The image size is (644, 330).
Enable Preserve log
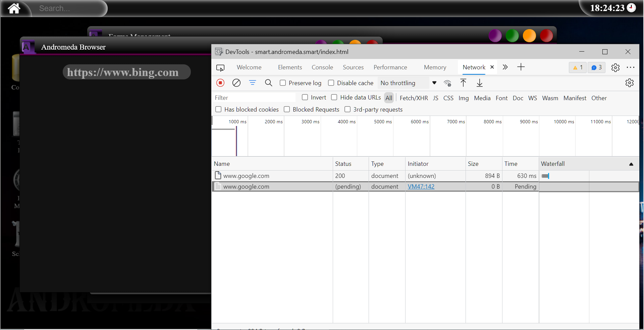[283, 83]
